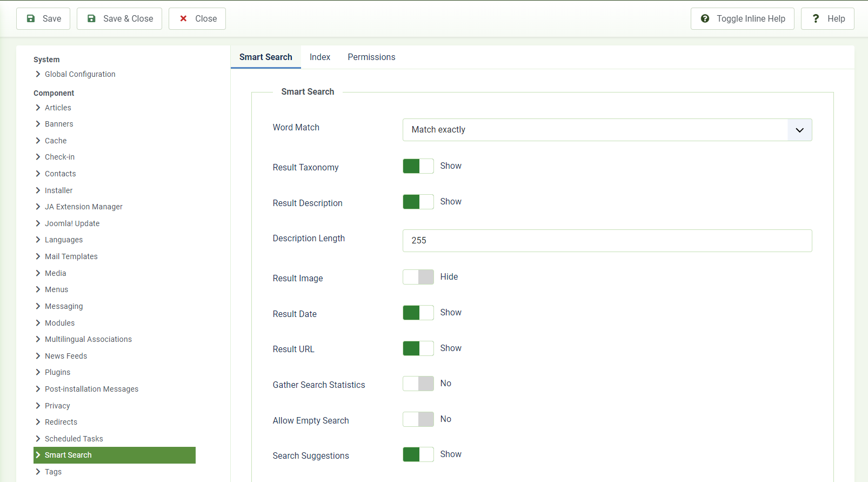This screenshot has height=482, width=868.
Task: Open the Scheduled Tasks link
Action: pos(74,439)
